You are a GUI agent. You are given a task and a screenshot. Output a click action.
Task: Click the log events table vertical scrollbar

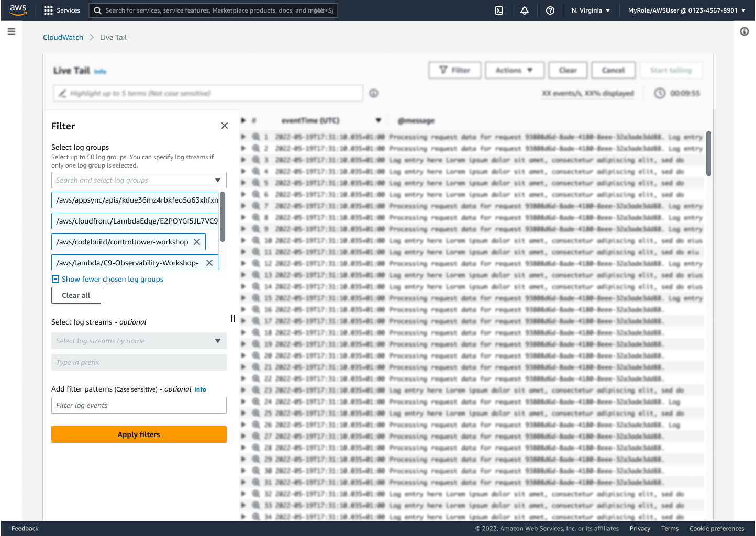[x=709, y=153]
